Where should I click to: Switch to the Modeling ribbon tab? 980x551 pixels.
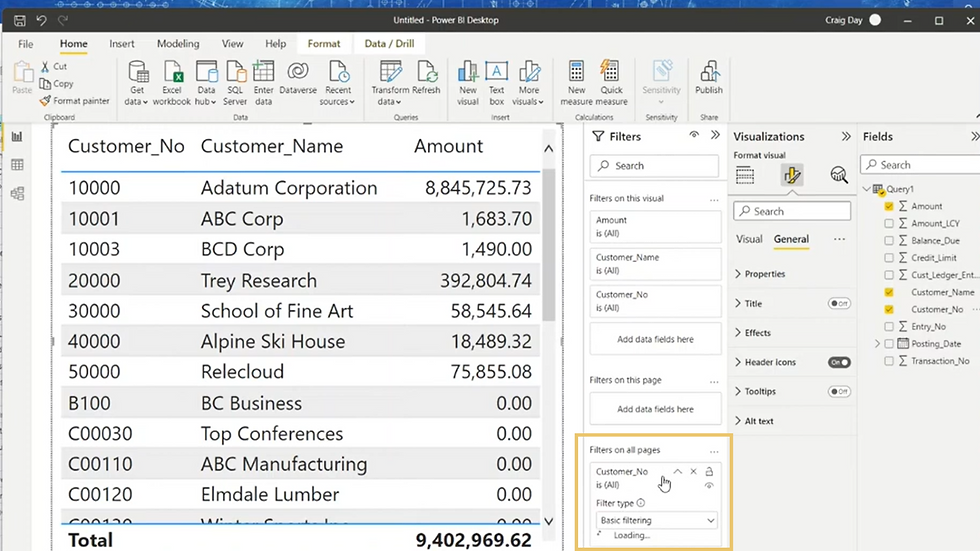pyautogui.click(x=178, y=44)
